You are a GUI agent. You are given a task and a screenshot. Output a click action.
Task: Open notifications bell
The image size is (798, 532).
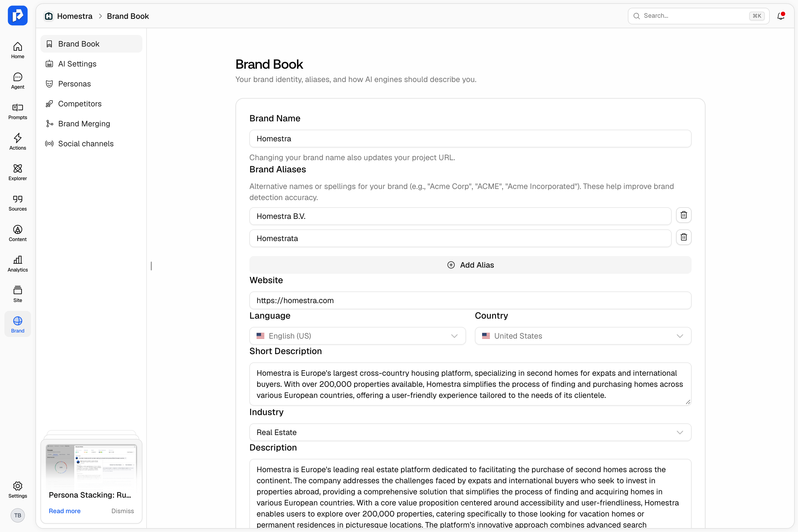(x=781, y=16)
